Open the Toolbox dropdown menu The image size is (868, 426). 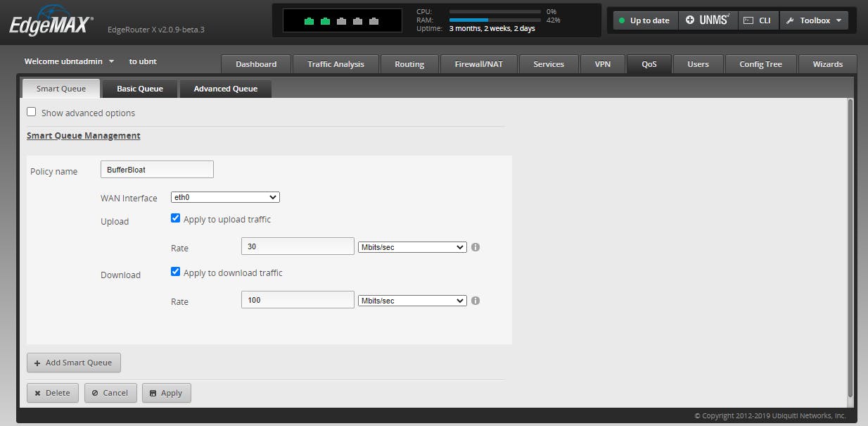814,20
